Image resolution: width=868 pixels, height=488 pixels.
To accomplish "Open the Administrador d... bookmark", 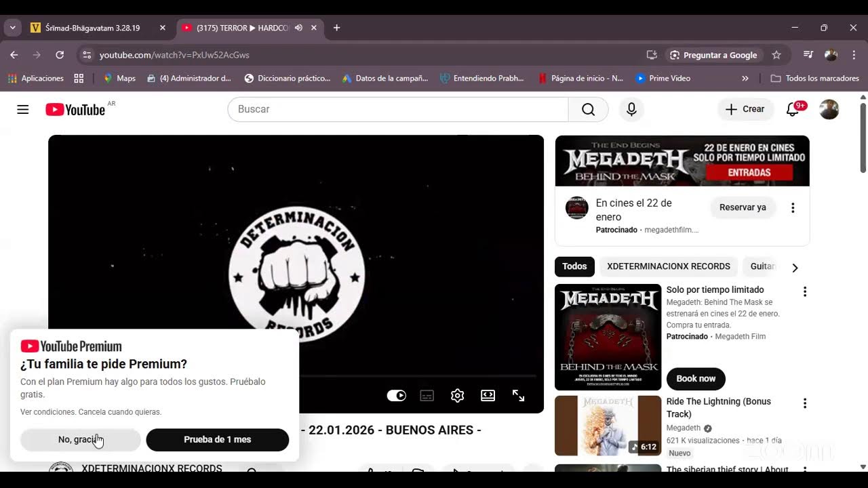I will point(189,79).
